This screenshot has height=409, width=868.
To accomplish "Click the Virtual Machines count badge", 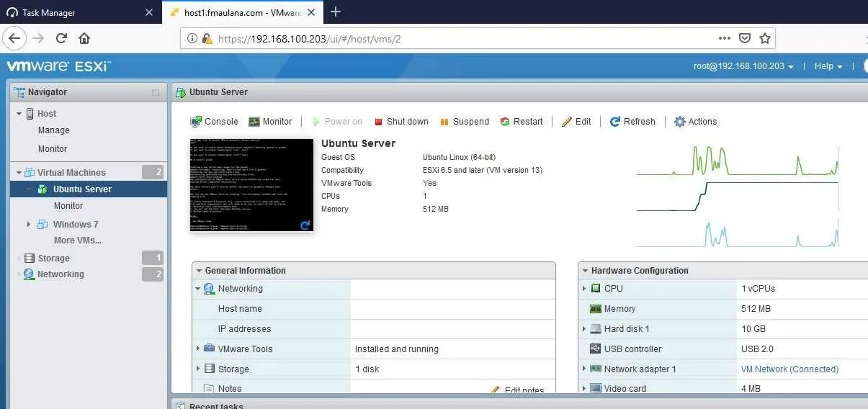I will (153, 172).
